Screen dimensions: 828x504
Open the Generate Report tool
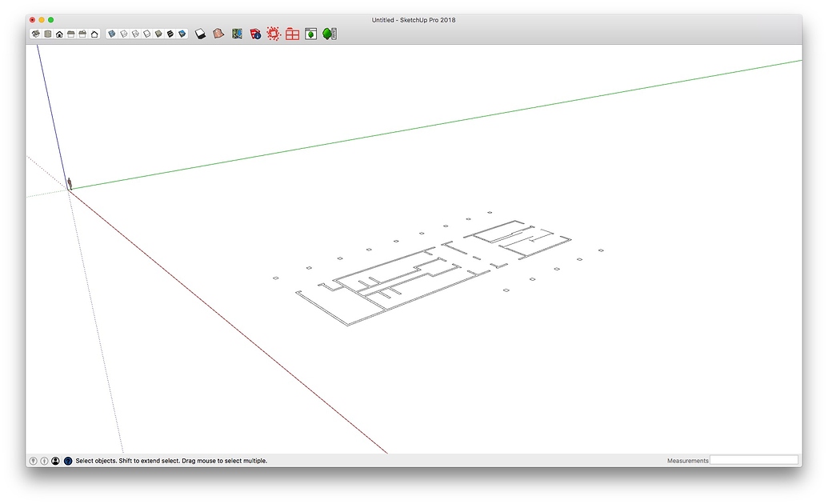291,34
